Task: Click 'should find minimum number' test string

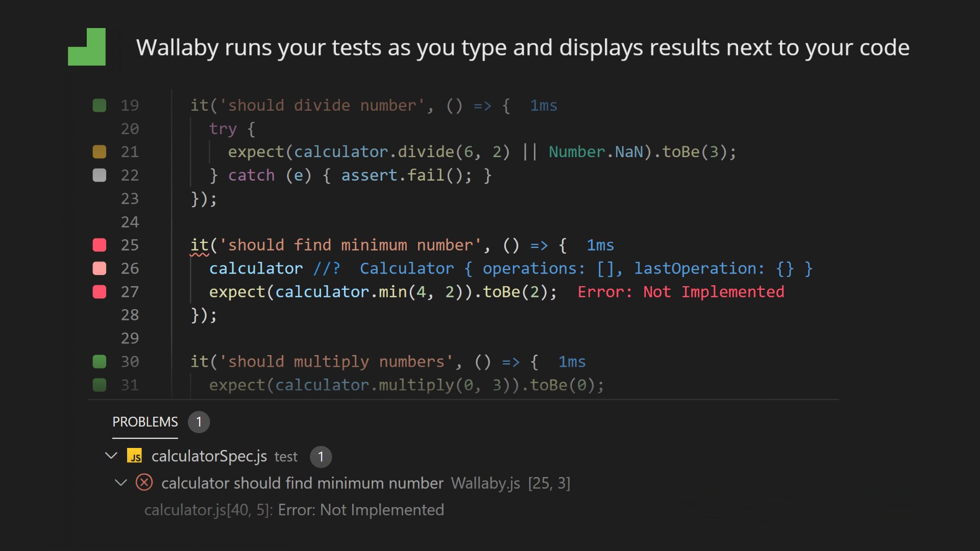Action: coord(350,245)
